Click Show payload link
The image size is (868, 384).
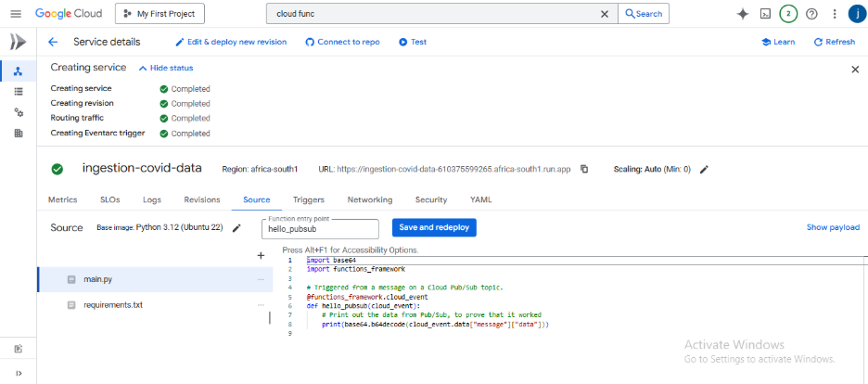coord(833,227)
